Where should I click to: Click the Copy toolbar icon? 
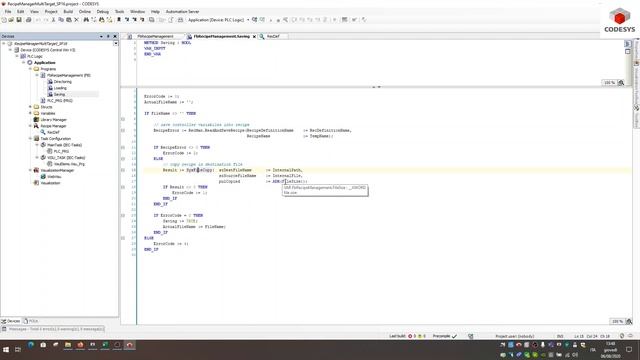tap(61, 20)
